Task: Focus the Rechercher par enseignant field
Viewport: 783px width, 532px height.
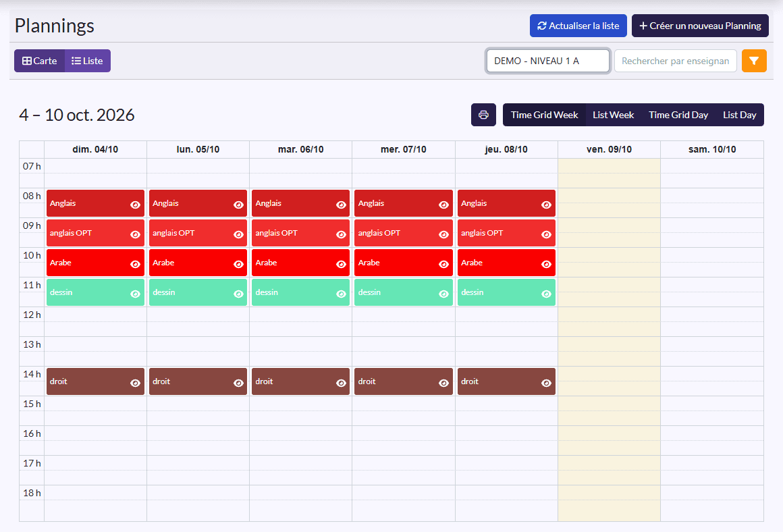Action: pos(675,61)
